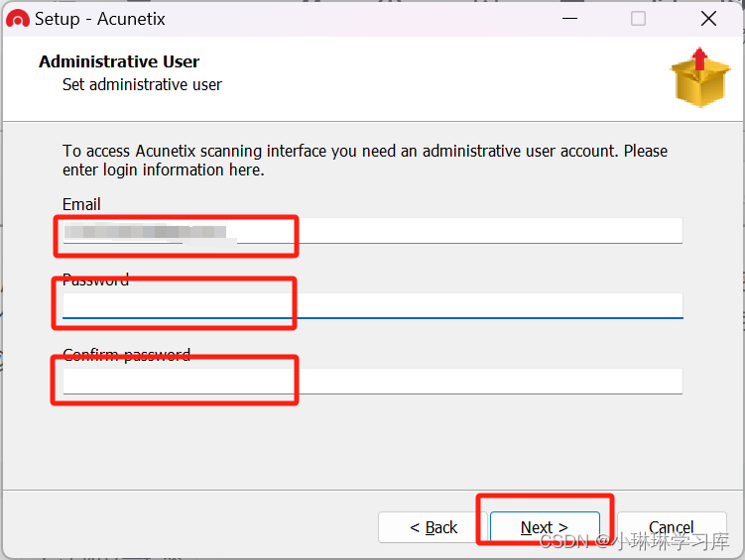
Task: Click the maximize button in title bar
Action: (x=638, y=19)
